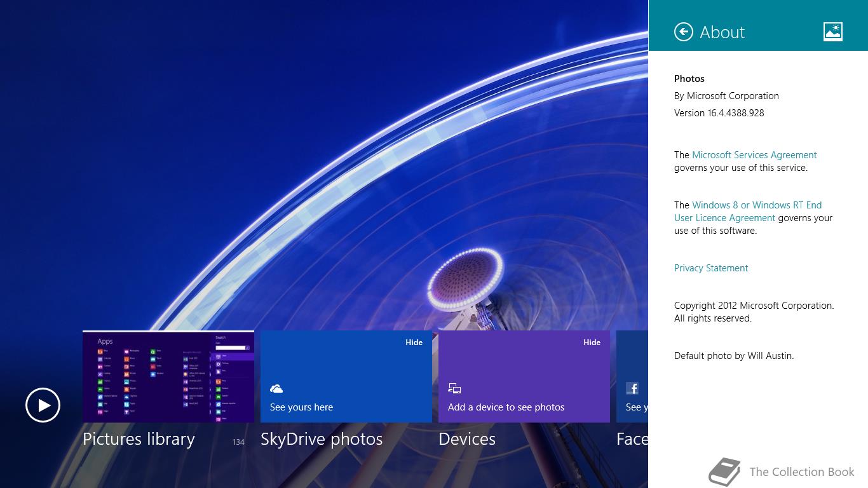This screenshot has height=488, width=868.
Task: Click the SkyDrive cloud icon
Action: (x=276, y=388)
